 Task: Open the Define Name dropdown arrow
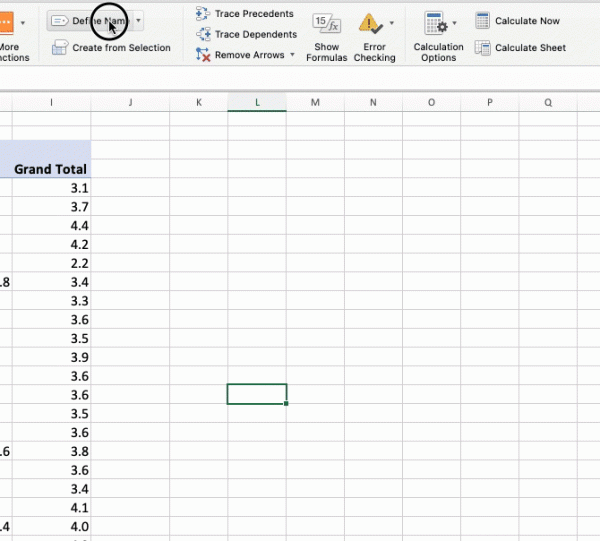[x=139, y=21]
